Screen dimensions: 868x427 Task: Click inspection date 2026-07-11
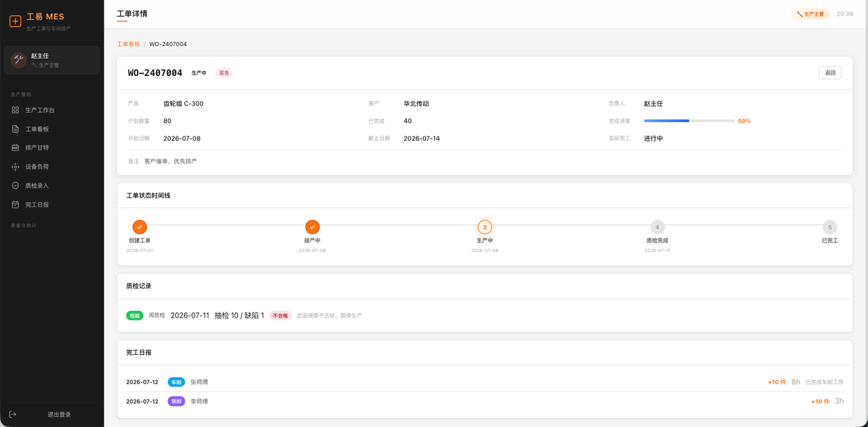[190, 316]
